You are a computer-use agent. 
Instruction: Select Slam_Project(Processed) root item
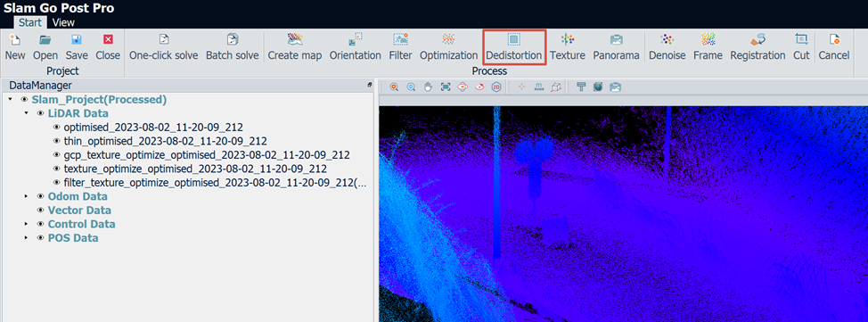[99, 100]
